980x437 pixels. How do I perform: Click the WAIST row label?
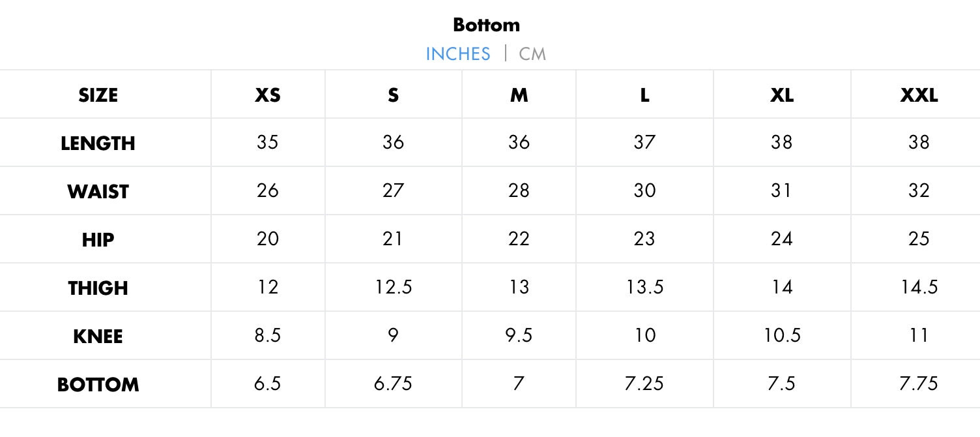pyautogui.click(x=98, y=192)
